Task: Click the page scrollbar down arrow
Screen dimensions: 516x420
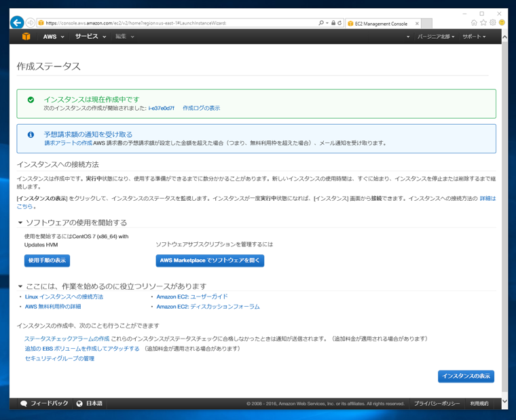Action: tap(504, 401)
